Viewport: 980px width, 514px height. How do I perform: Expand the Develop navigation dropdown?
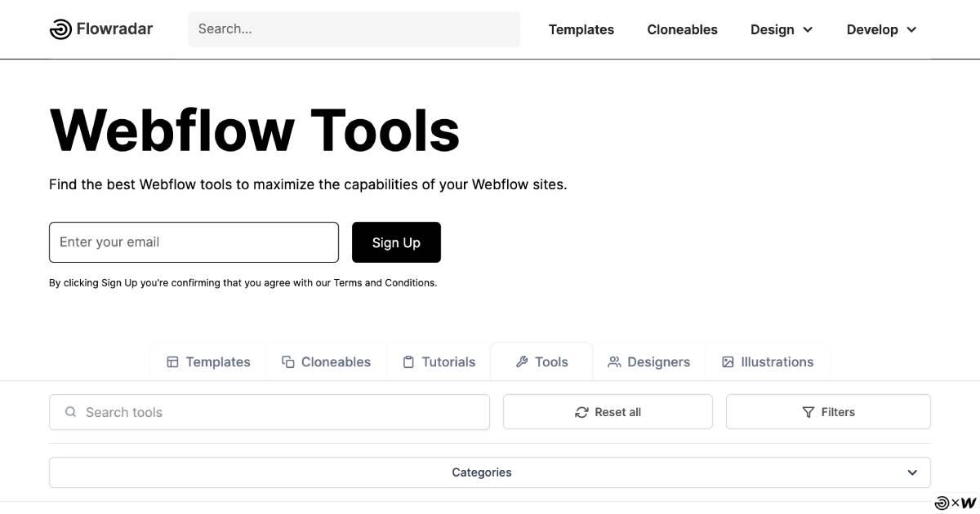click(880, 29)
